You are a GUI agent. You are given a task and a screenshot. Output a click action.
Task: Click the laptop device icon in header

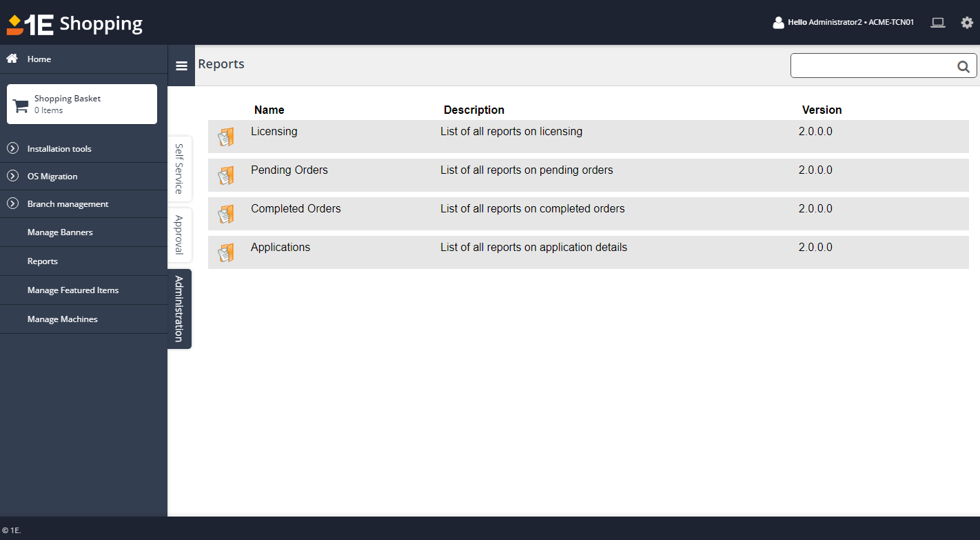[937, 23]
